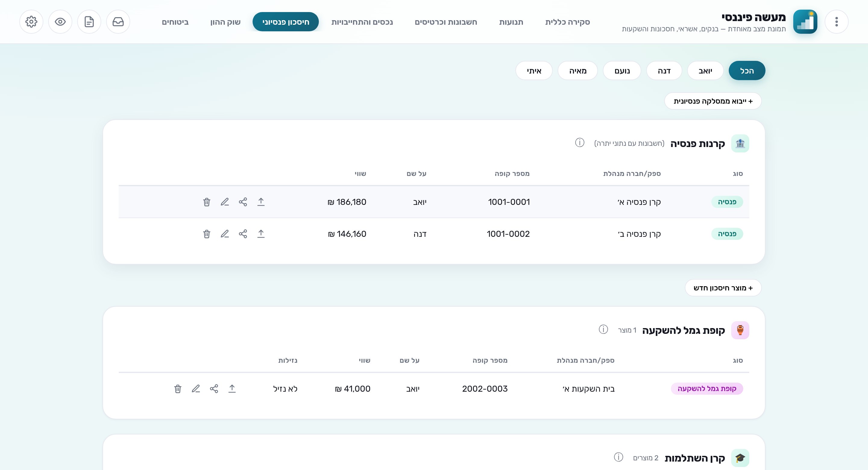Filter by איתי chip

pyautogui.click(x=534, y=71)
